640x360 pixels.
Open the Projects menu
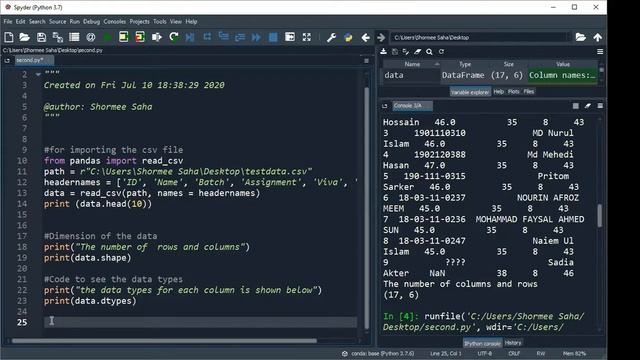coord(140,22)
